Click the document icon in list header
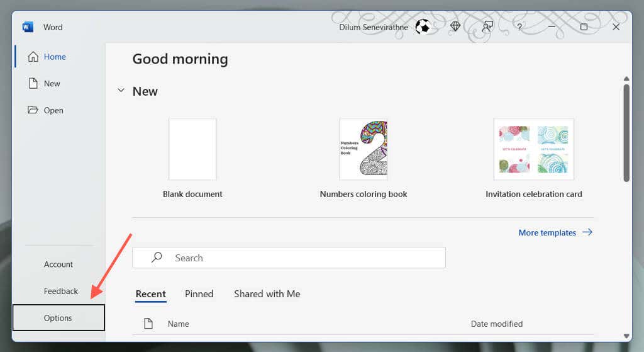 (148, 324)
